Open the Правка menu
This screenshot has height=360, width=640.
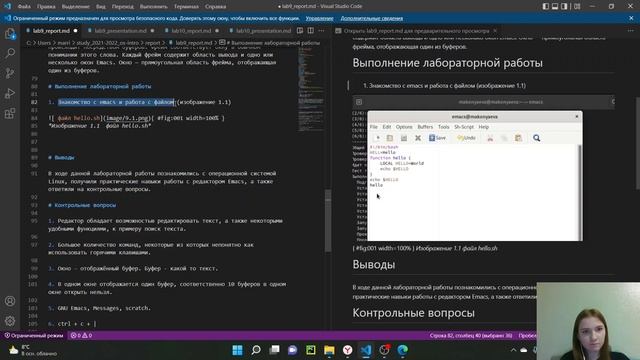tap(46, 7)
